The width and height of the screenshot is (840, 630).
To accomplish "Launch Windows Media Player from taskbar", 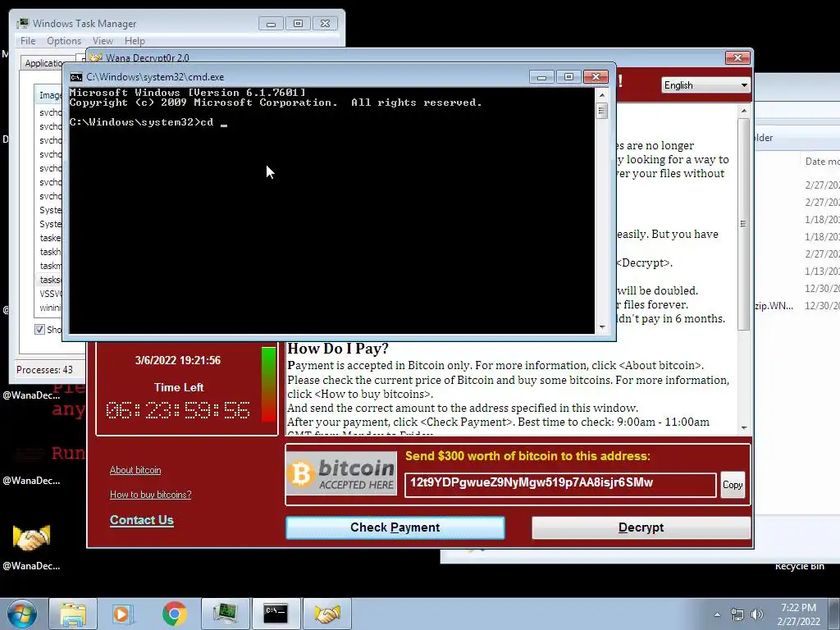I will point(123,614).
